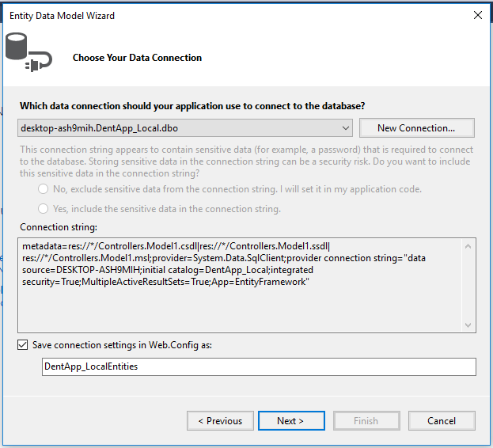This screenshot has width=493, height=448.
Task: Click the 'Choose Your Data Connection' heading
Action: (137, 58)
